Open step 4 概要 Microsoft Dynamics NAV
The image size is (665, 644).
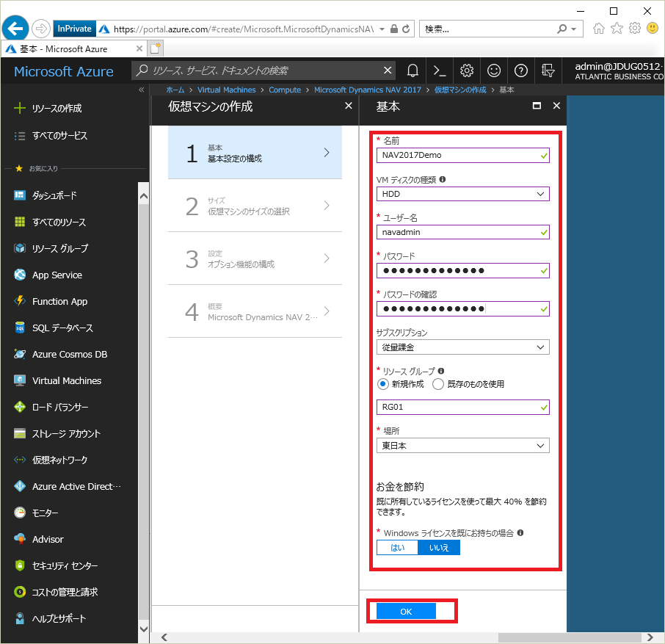pos(255,311)
